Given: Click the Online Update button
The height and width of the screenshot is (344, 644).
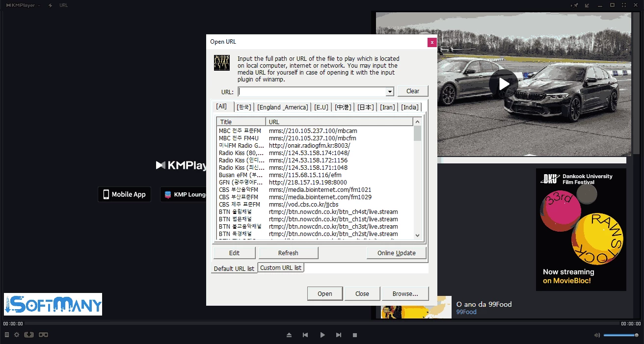Looking at the screenshot, I should pyautogui.click(x=396, y=253).
